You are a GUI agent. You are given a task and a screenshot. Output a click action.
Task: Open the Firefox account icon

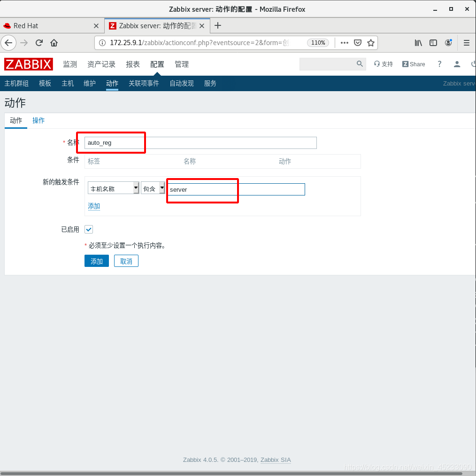(448, 43)
